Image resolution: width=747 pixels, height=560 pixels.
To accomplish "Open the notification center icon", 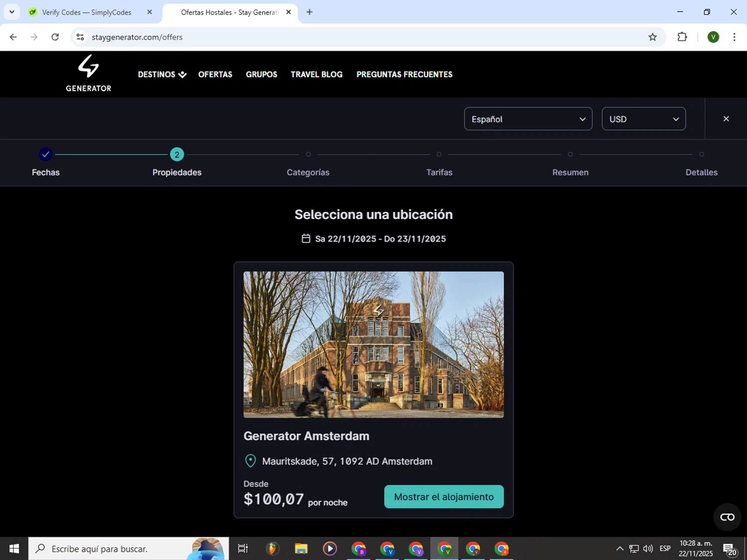I will pos(730,549).
